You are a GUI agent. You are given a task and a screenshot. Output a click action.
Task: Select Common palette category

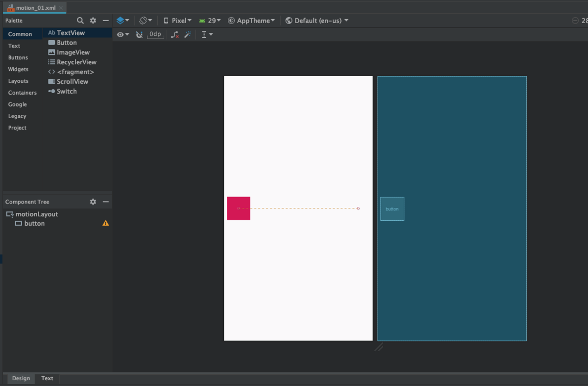[x=20, y=34]
